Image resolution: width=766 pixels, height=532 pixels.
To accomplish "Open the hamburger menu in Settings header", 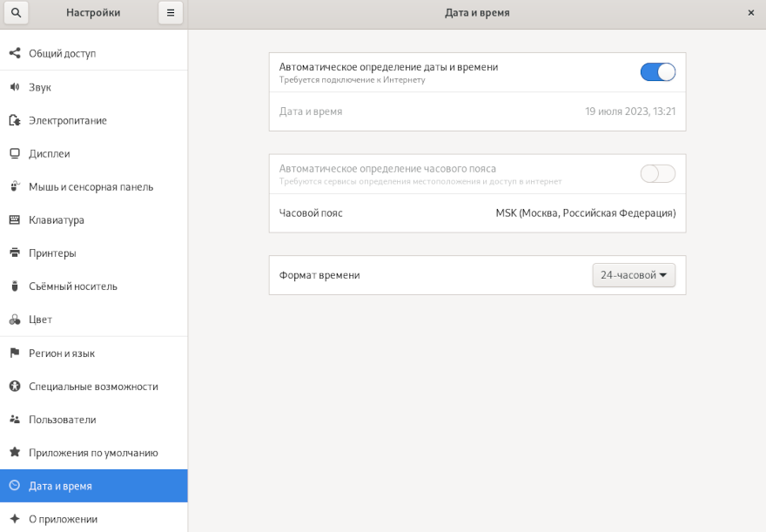I will point(171,13).
